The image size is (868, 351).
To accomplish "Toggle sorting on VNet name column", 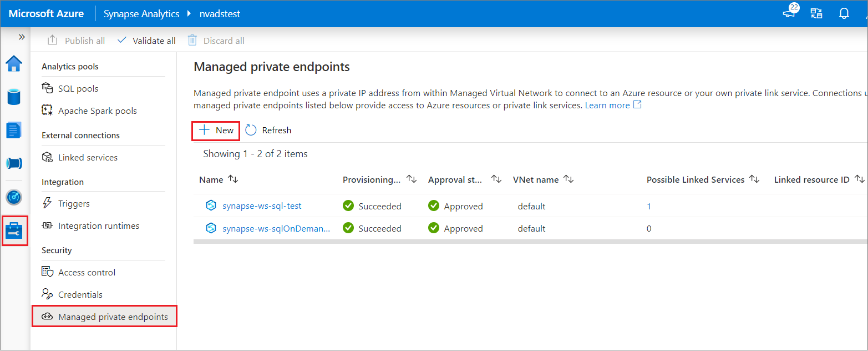I will click(569, 179).
